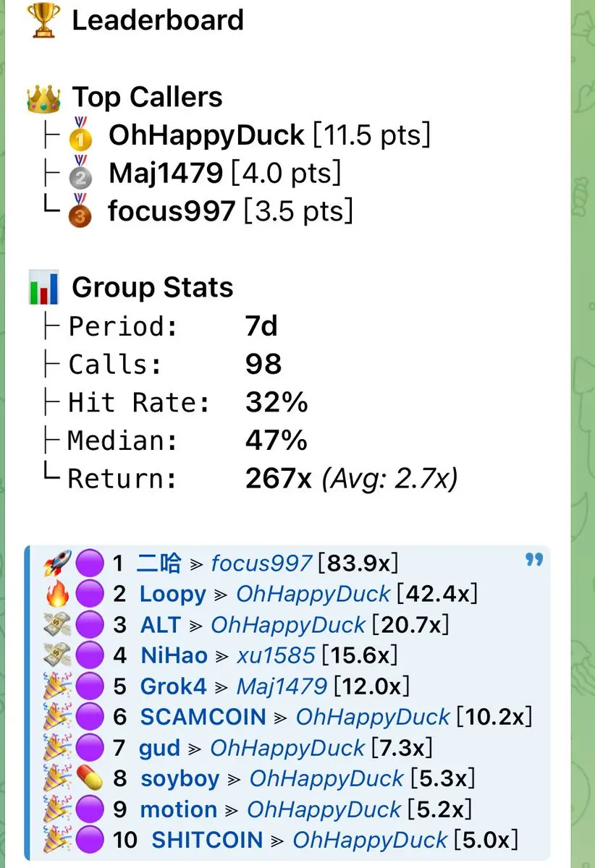595x868 pixels.
Task: Click the quote marks icon in the list box
Action: 534,560
